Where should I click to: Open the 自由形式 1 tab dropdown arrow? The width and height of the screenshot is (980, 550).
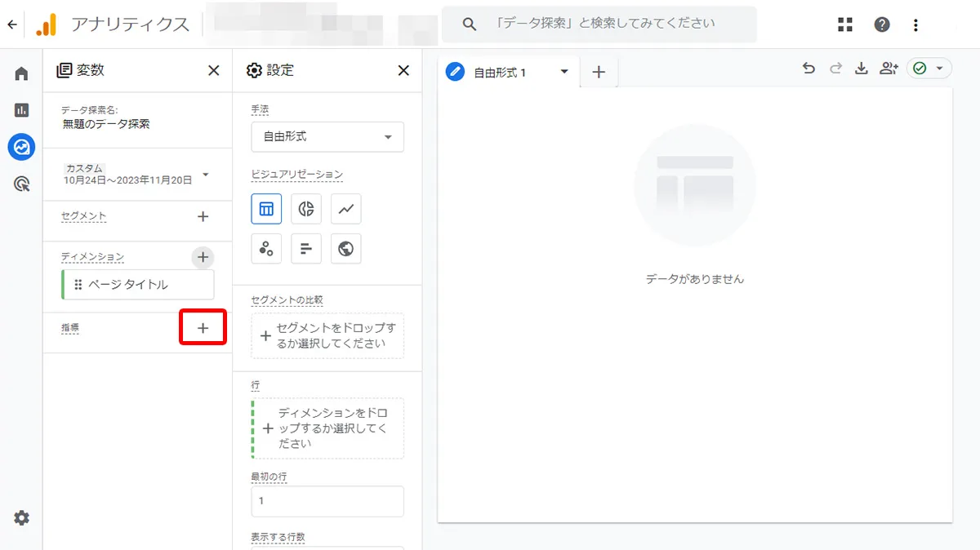563,71
